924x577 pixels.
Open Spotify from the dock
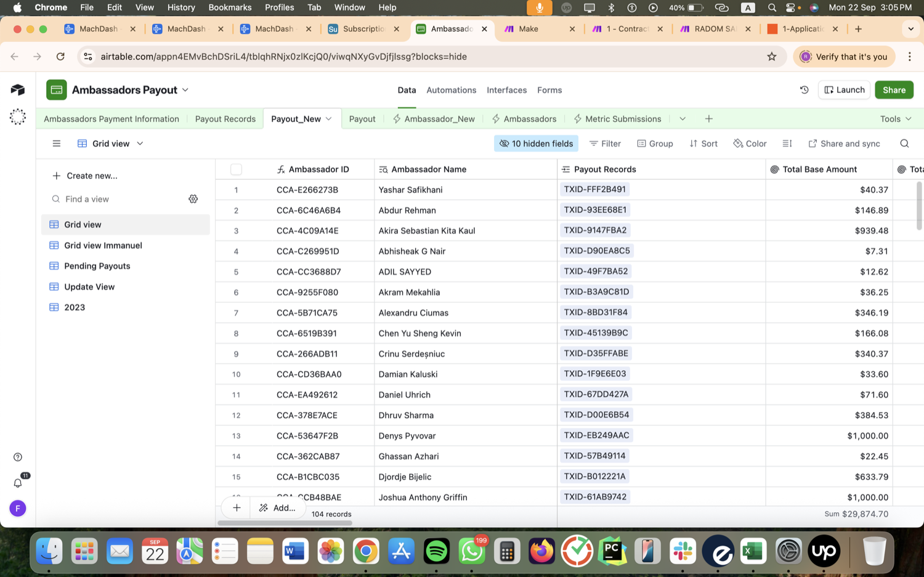tap(437, 552)
